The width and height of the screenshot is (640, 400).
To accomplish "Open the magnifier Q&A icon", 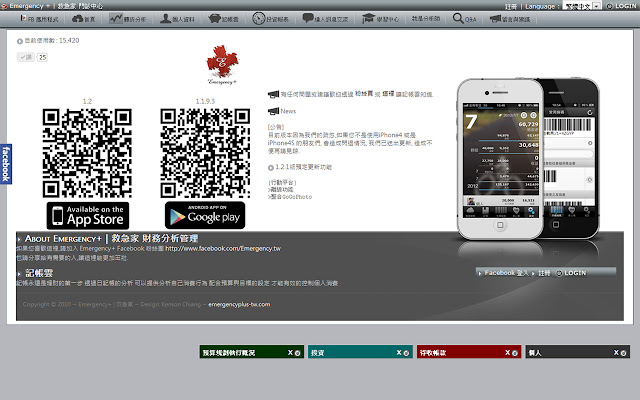I will (458, 18).
